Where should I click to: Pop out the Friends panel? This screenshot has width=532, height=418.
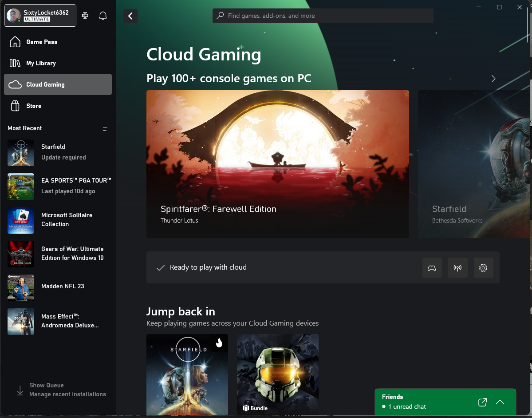482,402
